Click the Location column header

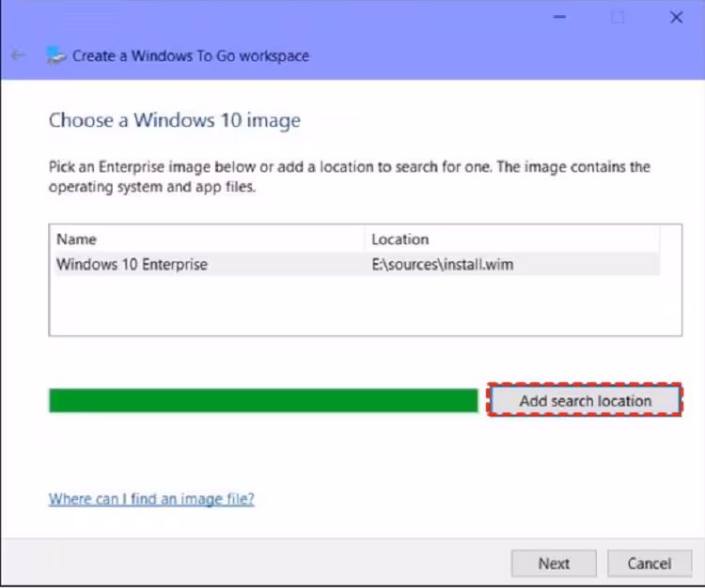(513, 240)
